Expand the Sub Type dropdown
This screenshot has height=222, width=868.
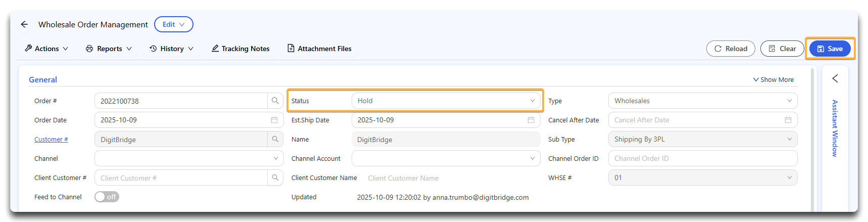coord(702,139)
